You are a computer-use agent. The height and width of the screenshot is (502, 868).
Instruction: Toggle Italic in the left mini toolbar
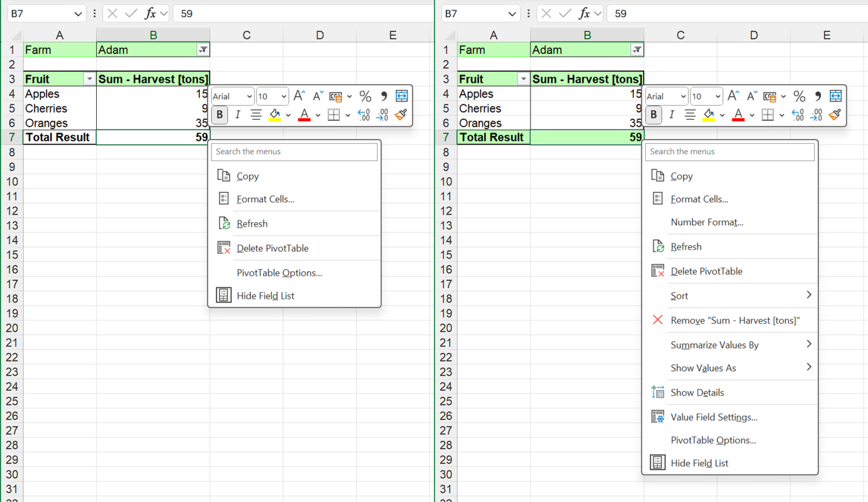238,115
